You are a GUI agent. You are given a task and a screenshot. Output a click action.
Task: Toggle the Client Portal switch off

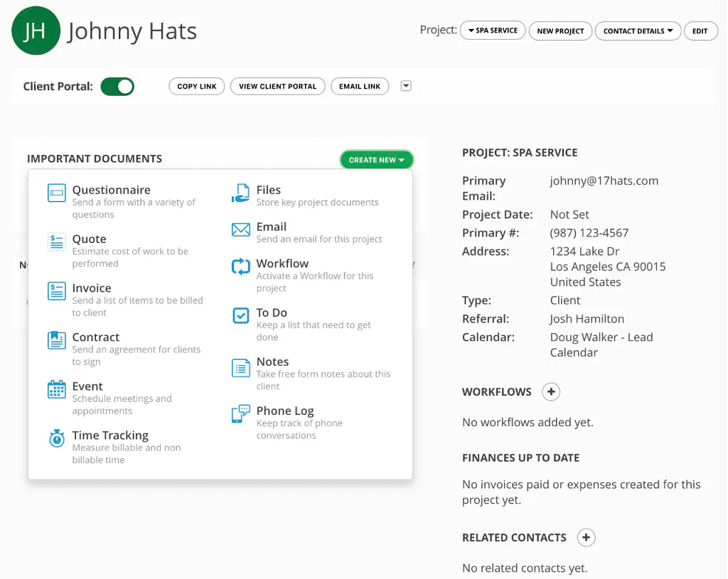(117, 87)
